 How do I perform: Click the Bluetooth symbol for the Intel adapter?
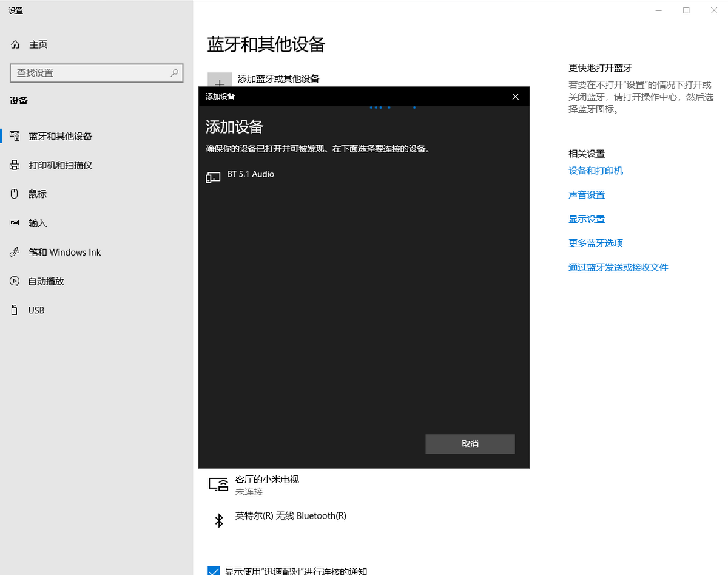point(219,520)
